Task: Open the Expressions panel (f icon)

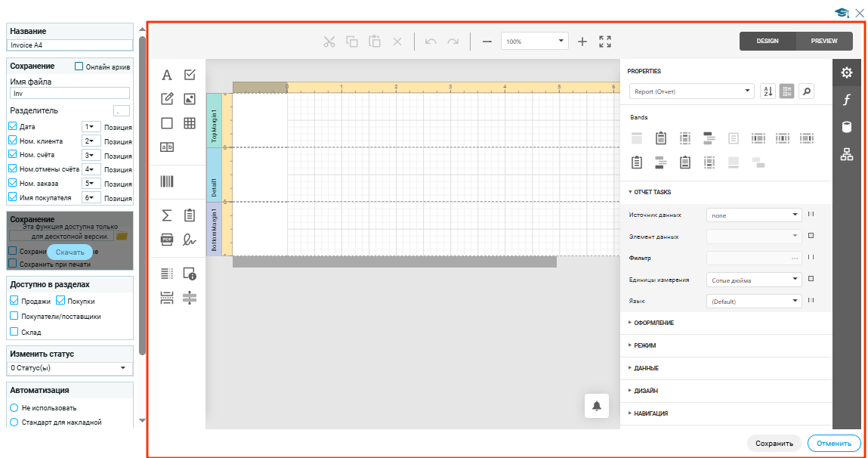Action: click(847, 100)
